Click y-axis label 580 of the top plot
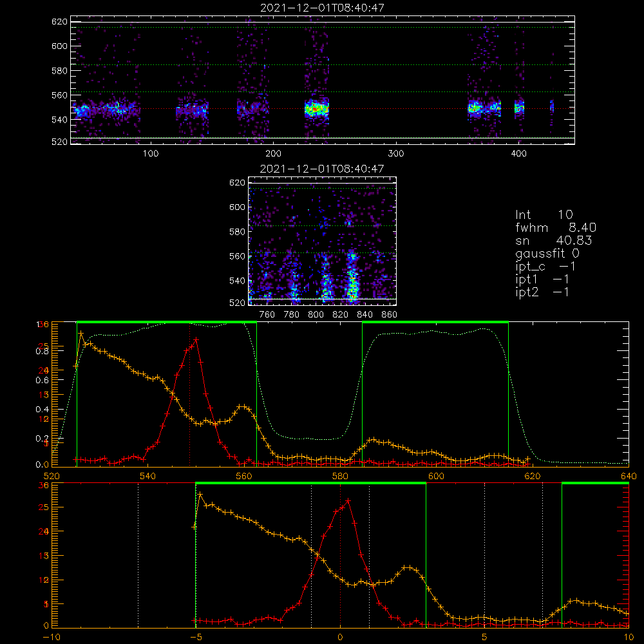Screen dimensions: 644x644 [59, 71]
